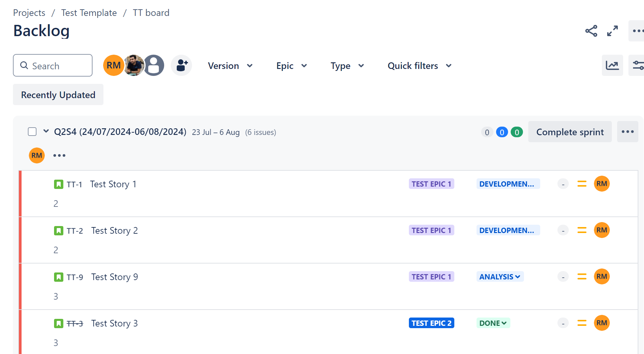Filter by the photo avatar user
The image size is (644, 354).
click(134, 65)
